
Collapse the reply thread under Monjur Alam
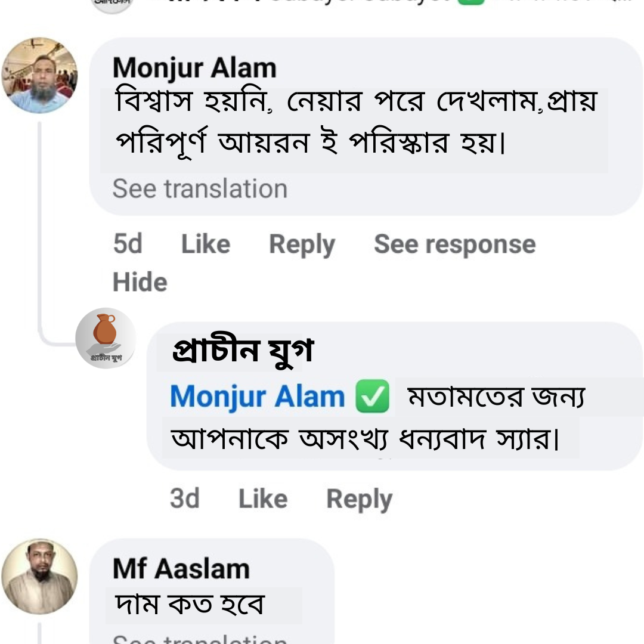click(140, 282)
